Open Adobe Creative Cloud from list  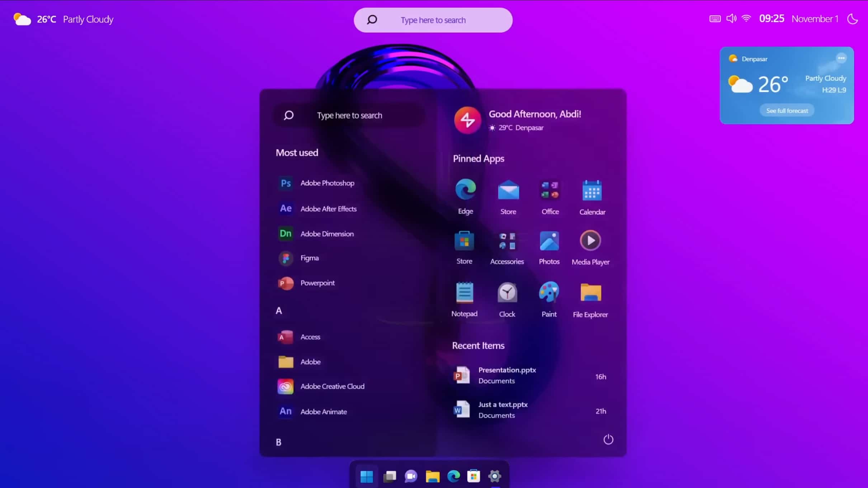point(332,386)
